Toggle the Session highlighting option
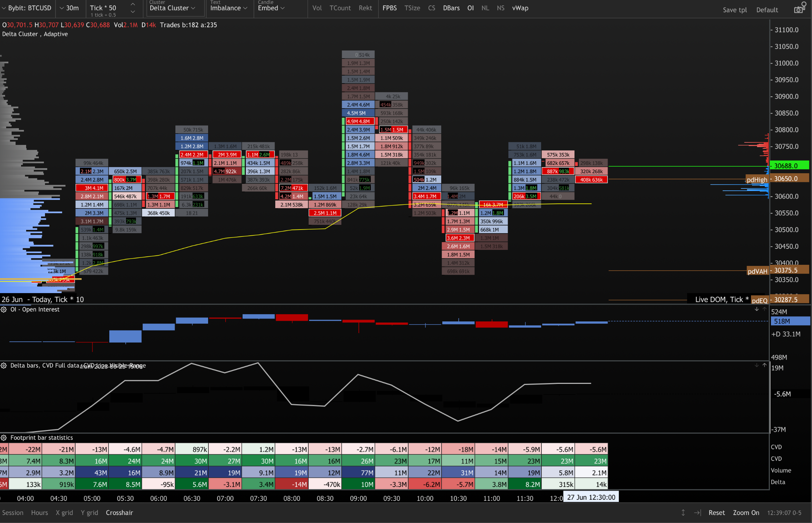The image size is (812, 523). 13,512
